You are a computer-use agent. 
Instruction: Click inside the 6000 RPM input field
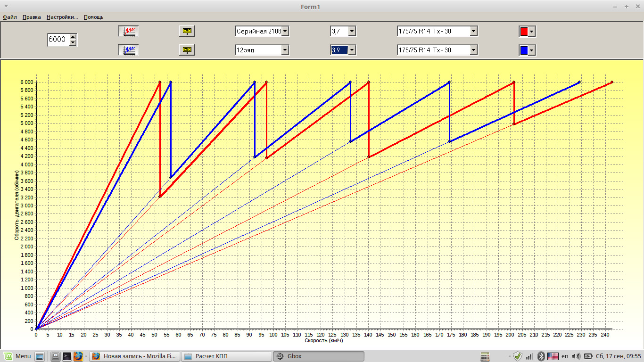pyautogui.click(x=58, y=40)
